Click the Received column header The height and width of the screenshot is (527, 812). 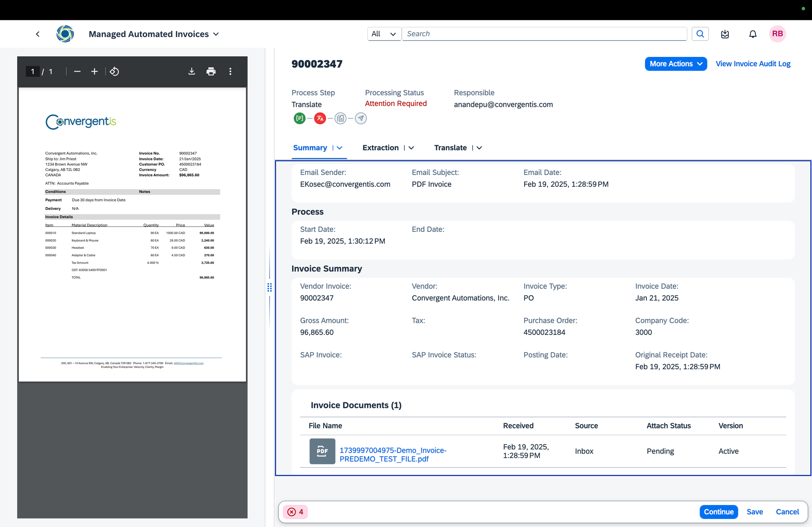click(518, 425)
